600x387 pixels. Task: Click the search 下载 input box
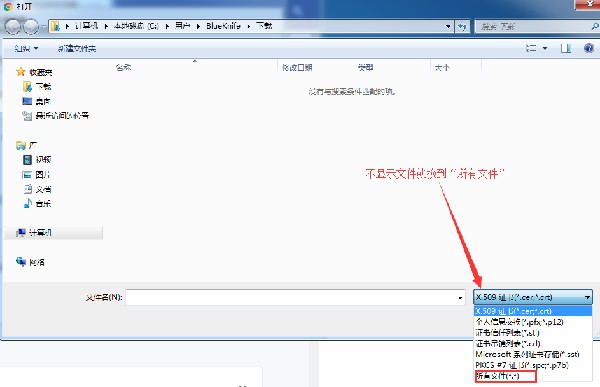pos(532,26)
